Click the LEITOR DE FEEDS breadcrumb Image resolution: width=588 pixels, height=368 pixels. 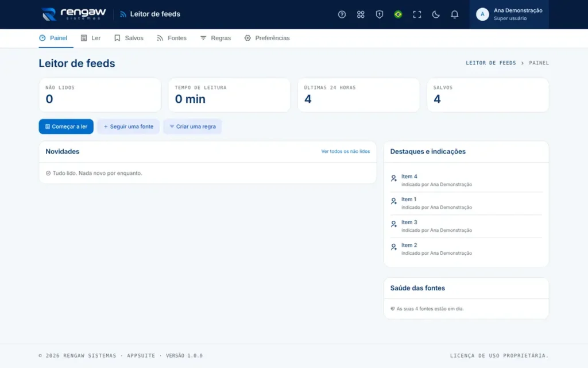(490, 63)
